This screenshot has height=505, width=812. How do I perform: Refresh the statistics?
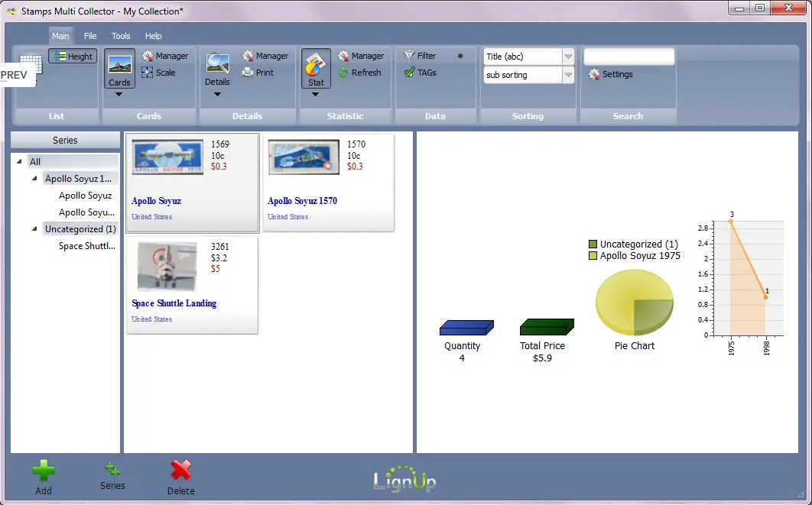[x=360, y=73]
